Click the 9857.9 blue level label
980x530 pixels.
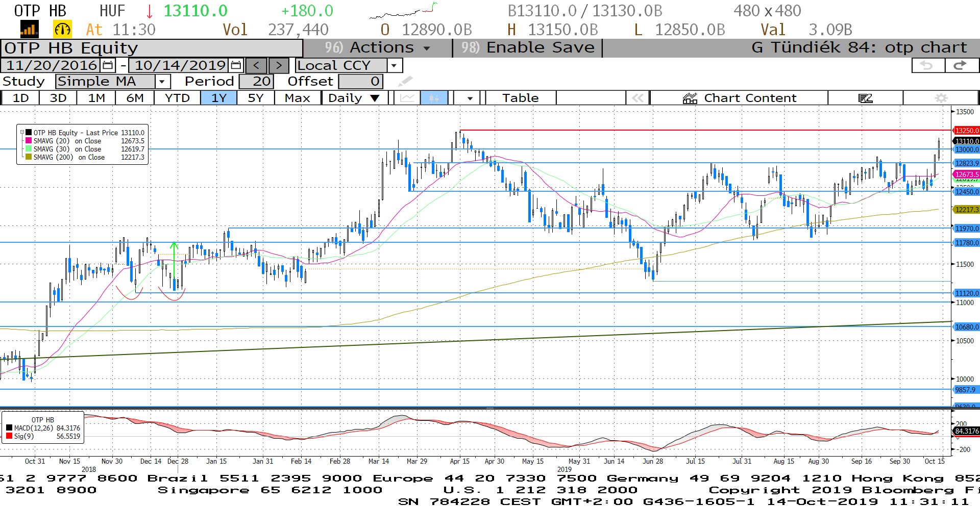pyautogui.click(x=966, y=390)
